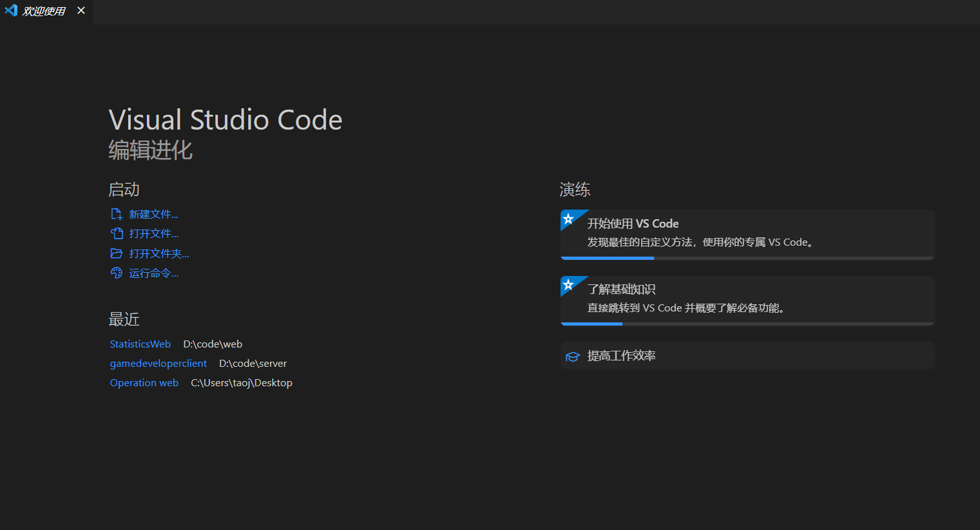
Task: Launch the 运行命令... link
Action: click(x=154, y=273)
